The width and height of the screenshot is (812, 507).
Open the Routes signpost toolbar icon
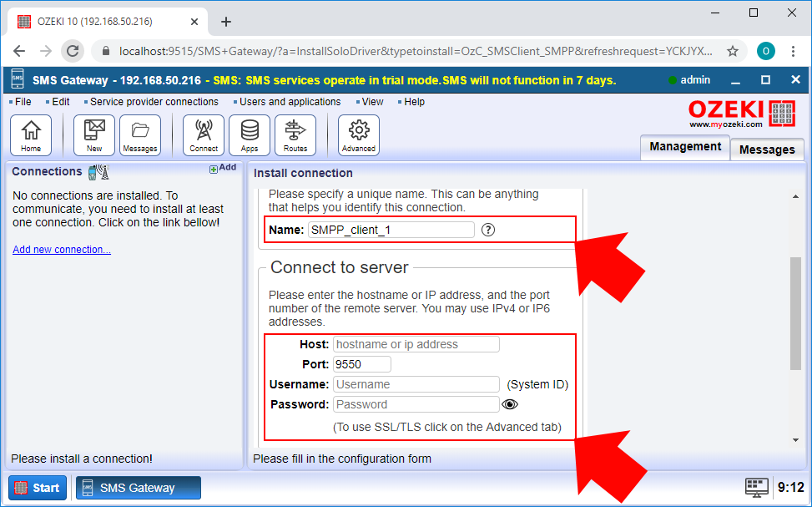click(295, 135)
